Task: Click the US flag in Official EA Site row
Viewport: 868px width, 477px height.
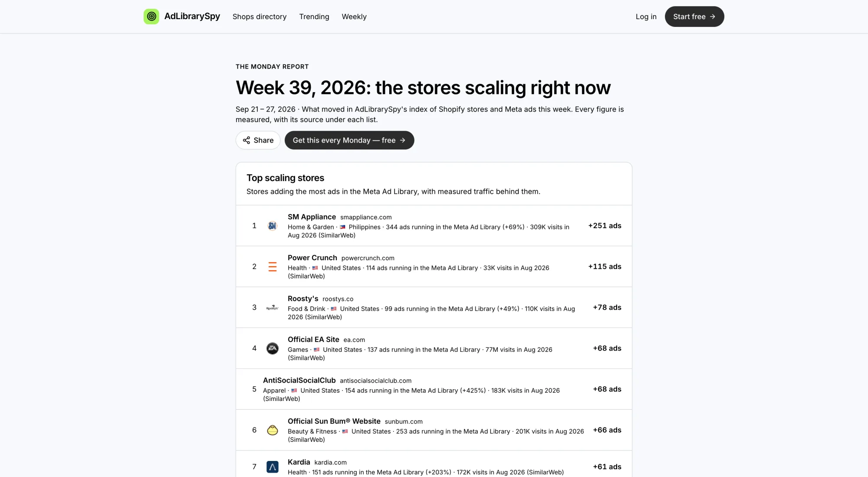Action: 316,350
